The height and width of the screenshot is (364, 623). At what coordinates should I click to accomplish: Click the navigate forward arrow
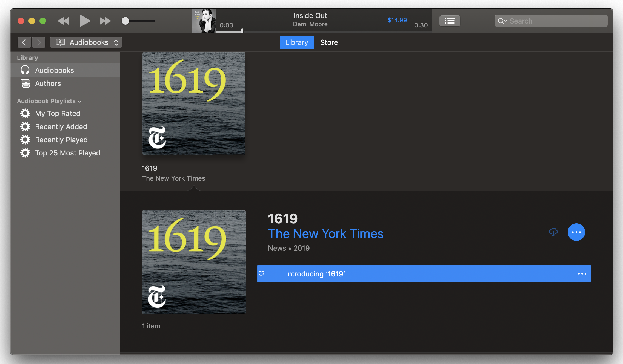pyautogui.click(x=39, y=42)
